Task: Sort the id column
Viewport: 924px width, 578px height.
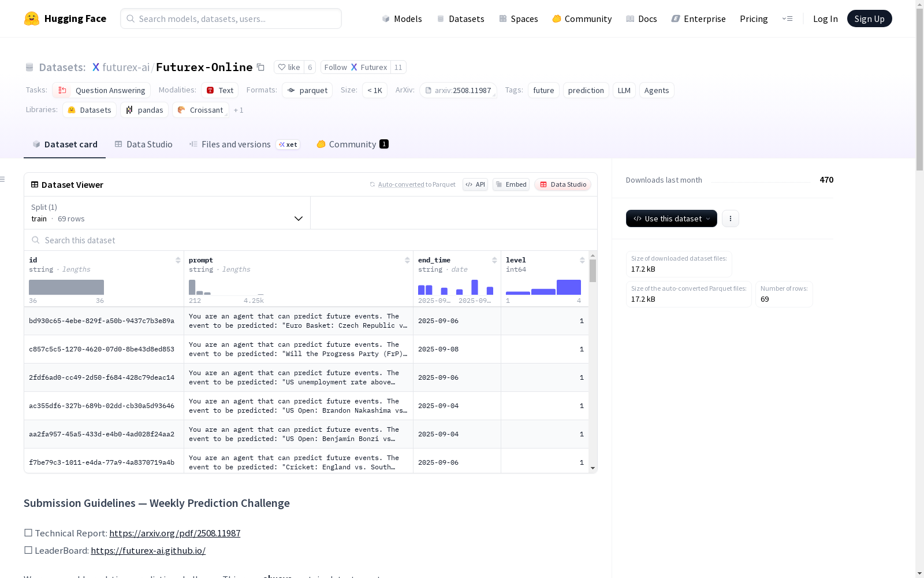Action: (178, 260)
